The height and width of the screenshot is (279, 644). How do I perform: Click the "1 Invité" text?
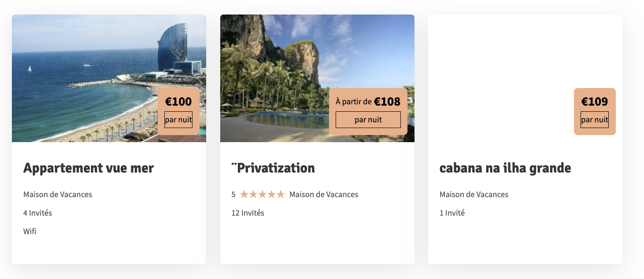(x=452, y=213)
